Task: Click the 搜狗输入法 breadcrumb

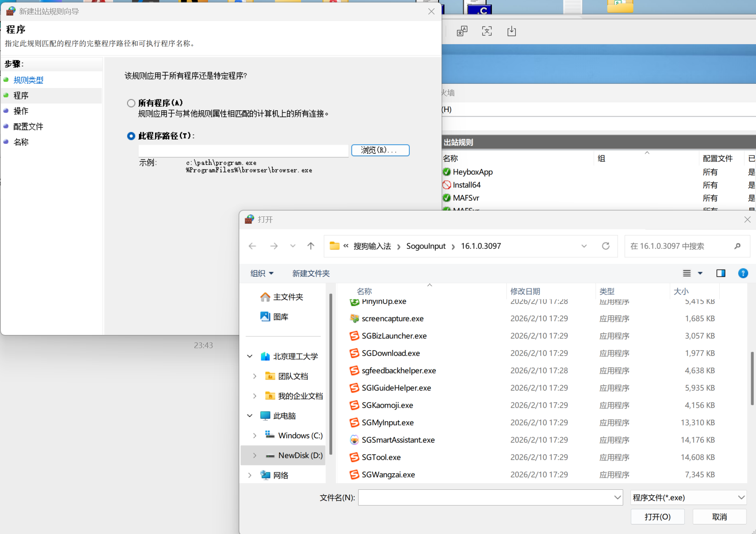Action: tap(372, 246)
